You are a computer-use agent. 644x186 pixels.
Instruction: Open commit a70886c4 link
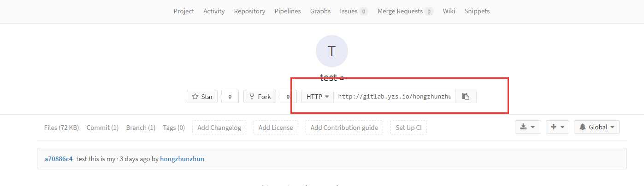(59, 159)
